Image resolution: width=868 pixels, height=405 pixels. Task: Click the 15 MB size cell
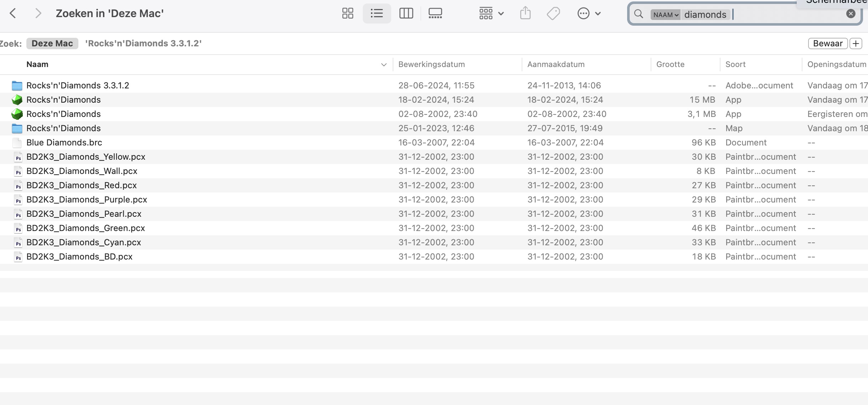coord(702,100)
